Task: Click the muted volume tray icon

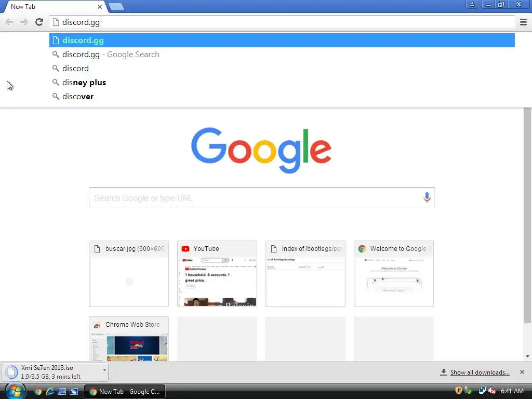Action: pyautogui.click(x=492, y=391)
